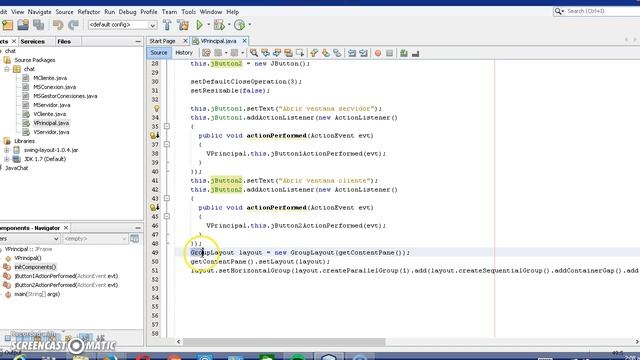This screenshot has width=640, height=360.
Task: Switch to the Files tab
Action: tap(64, 42)
